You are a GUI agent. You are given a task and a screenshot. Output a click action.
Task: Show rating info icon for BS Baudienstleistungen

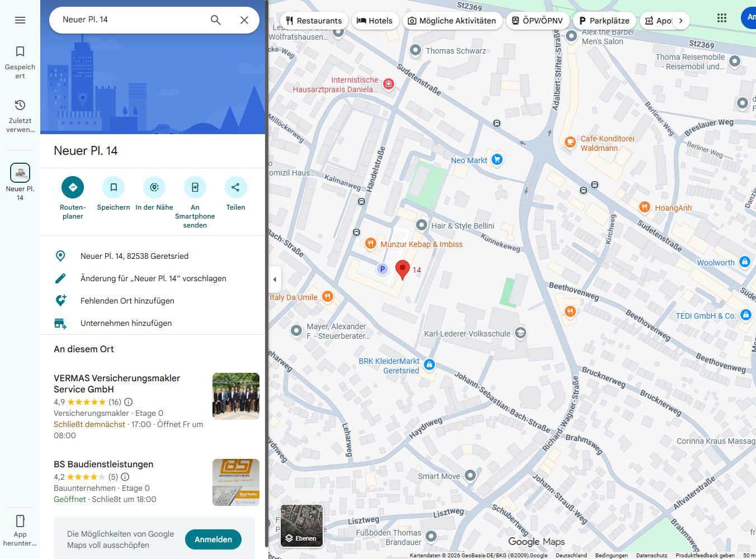[125, 477]
